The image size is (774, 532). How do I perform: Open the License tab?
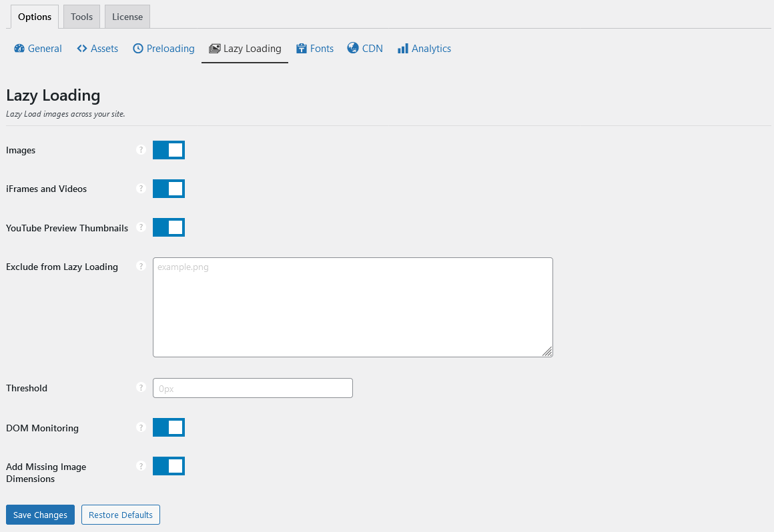[x=127, y=17]
